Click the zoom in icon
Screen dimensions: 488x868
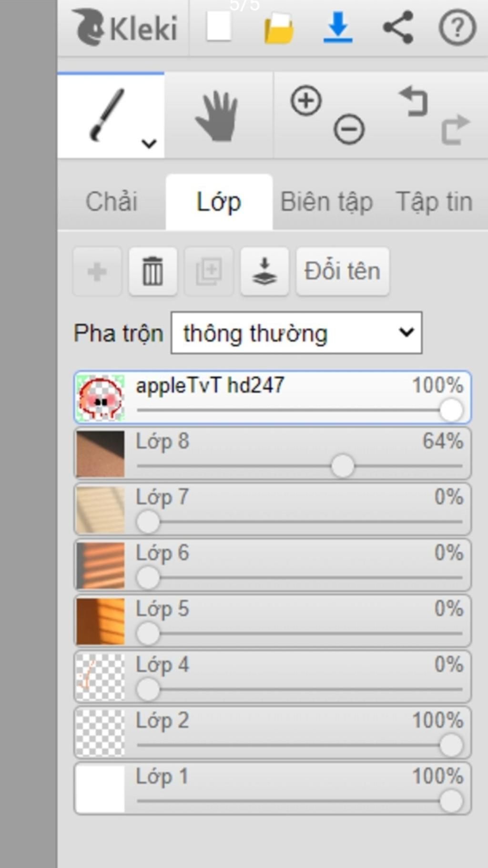point(306,101)
